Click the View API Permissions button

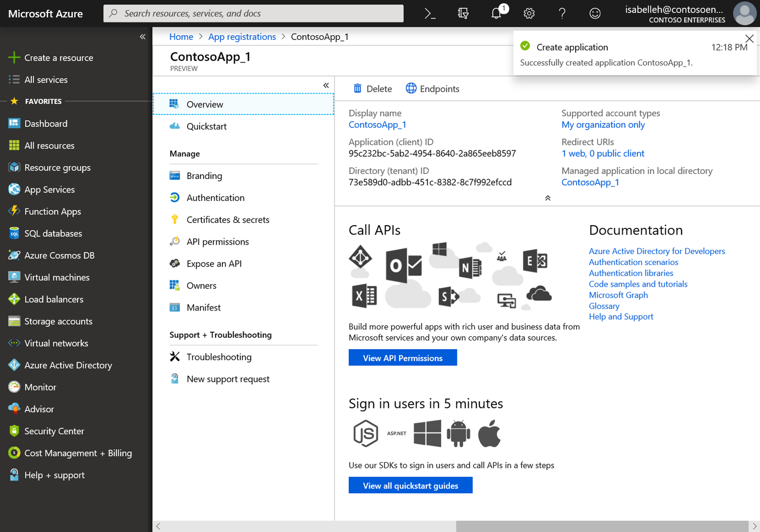tap(402, 358)
